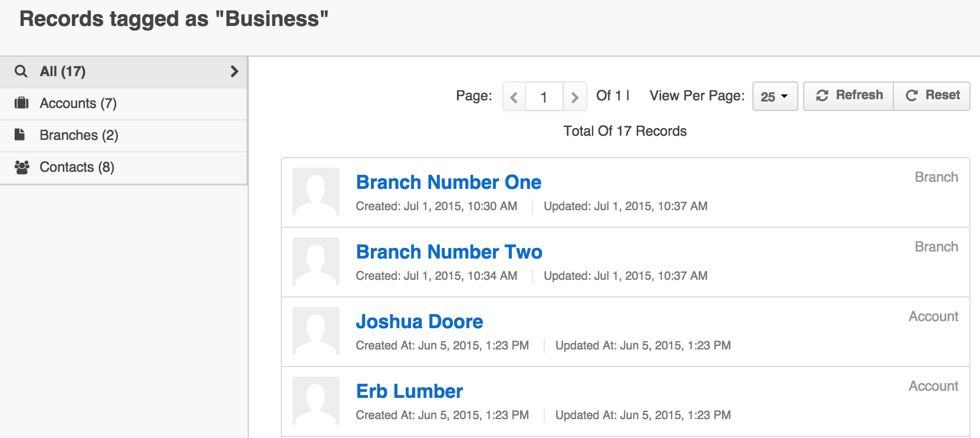Click the Reset circular arrow icon
The width and height of the screenshot is (980, 438).
(x=912, y=96)
